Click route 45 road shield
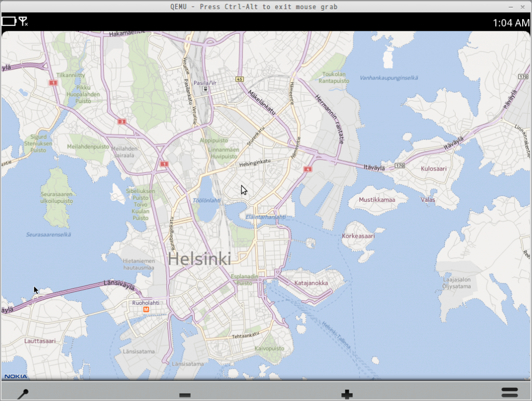This screenshot has width=532, height=401. 240,79
